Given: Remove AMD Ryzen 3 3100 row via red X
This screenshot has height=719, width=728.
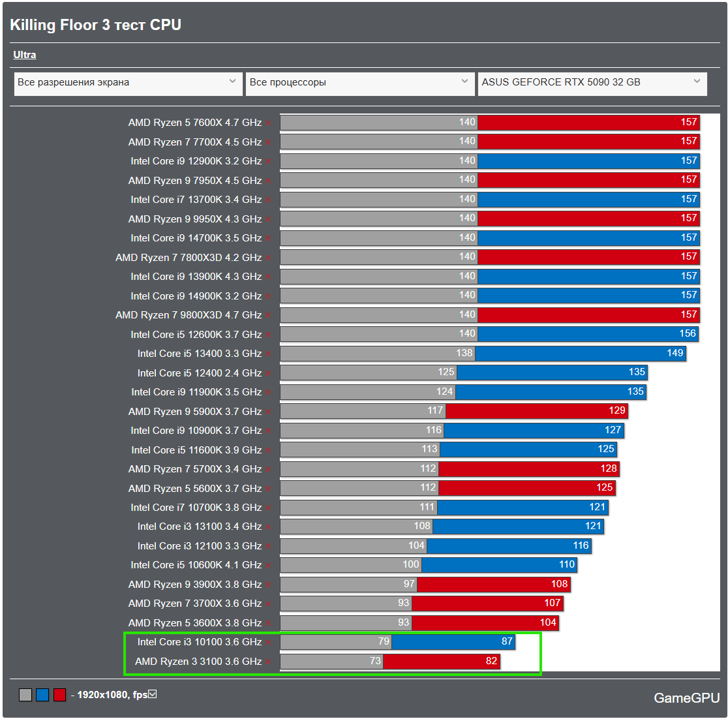Looking at the screenshot, I should [x=268, y=663].
